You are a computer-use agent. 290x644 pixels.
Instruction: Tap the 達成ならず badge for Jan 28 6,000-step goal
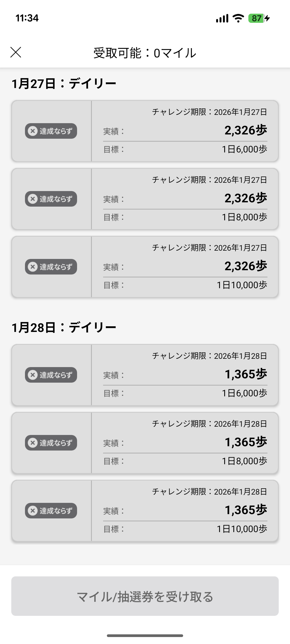[x=51, y=375]
